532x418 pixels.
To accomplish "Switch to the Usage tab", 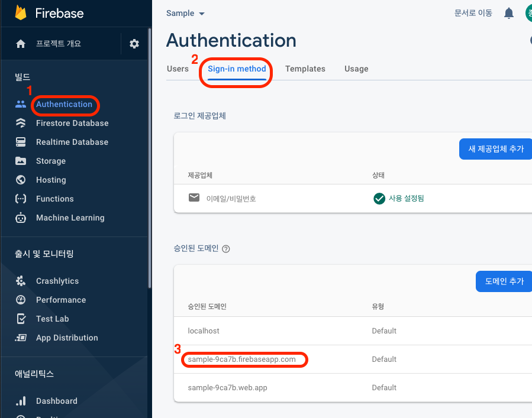I will pos(356,69).
